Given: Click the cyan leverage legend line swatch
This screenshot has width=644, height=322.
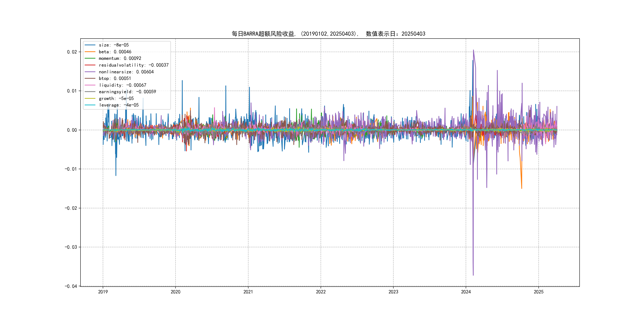Looking at the screenshot, I should pyautogui.click(x=90, y=105).
